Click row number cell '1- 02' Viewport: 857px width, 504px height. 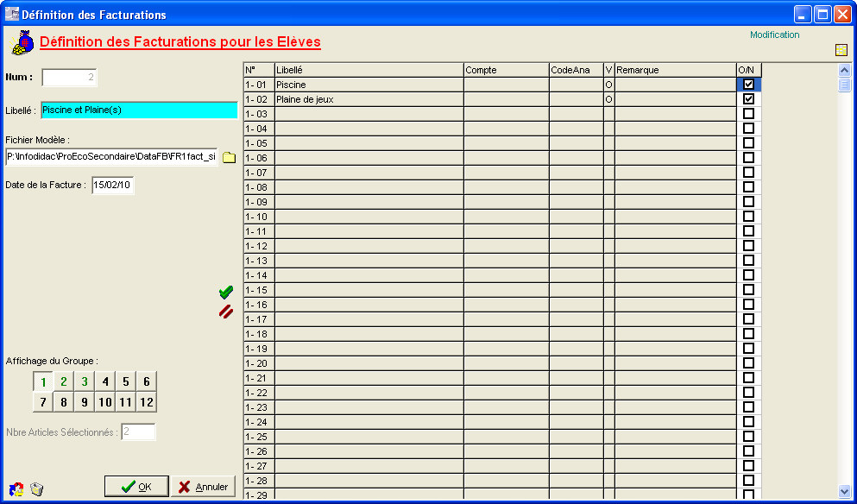tap(259, 99)
